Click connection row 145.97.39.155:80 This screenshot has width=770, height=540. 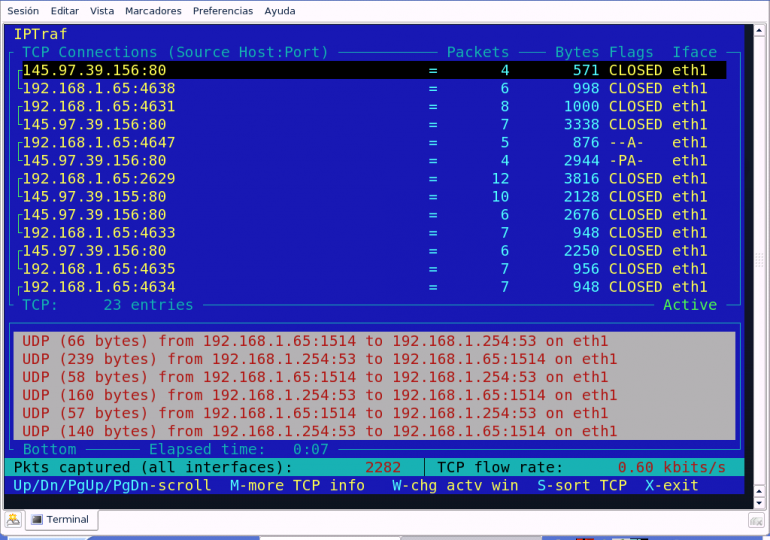[x=374, y=196]
